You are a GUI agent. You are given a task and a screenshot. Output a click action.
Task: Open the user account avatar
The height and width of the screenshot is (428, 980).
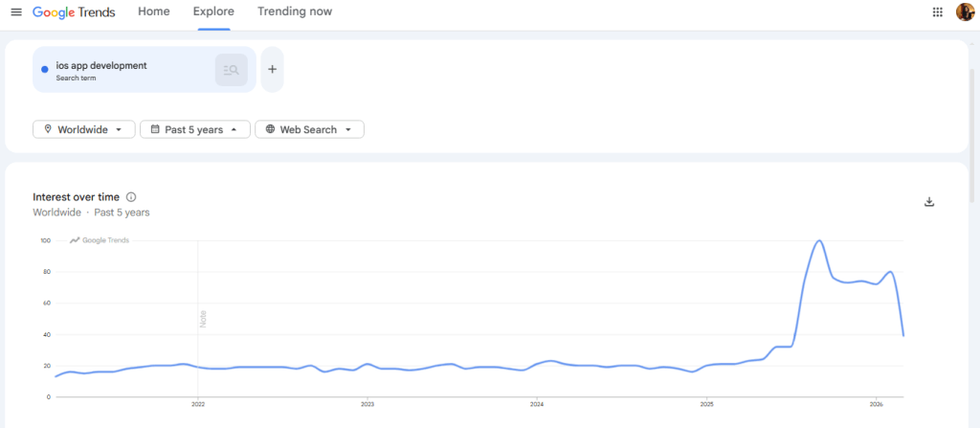pyautogui.click(x=965, y=11)
